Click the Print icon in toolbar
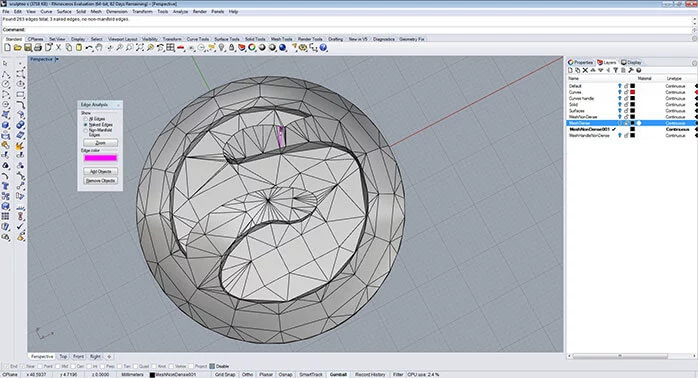This screenshot has width=698, height=378. coord(38,48)
